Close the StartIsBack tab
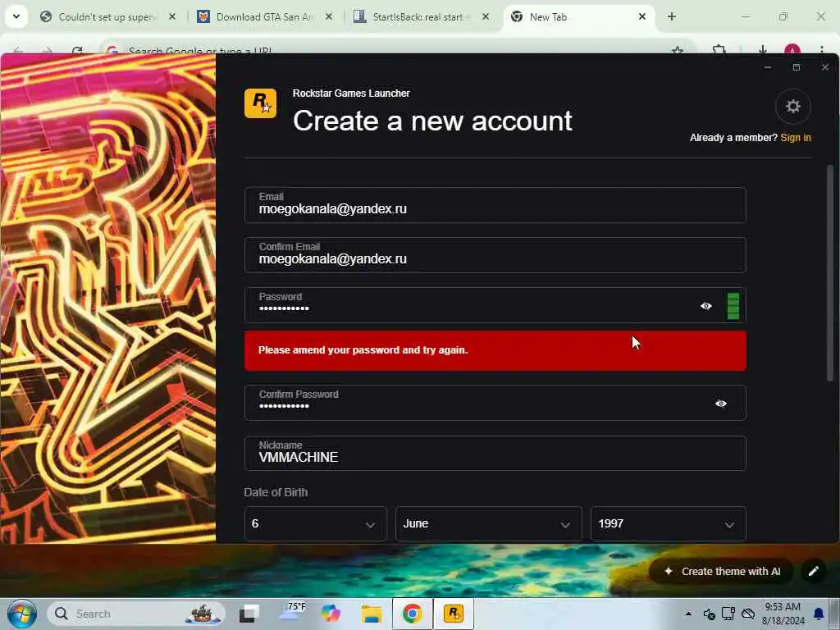 click(x=486, y=17)
